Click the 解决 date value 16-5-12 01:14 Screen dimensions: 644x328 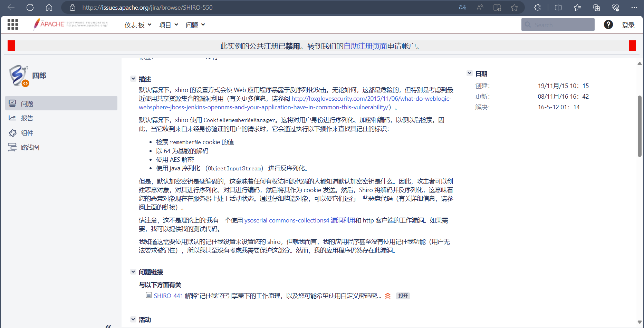click(x=559, y=107)
